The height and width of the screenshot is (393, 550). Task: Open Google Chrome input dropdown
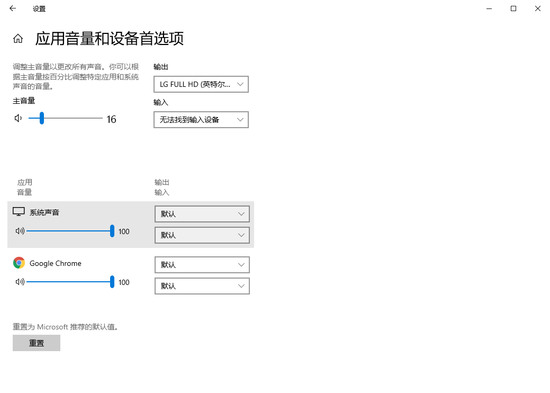tap(202, 286)
